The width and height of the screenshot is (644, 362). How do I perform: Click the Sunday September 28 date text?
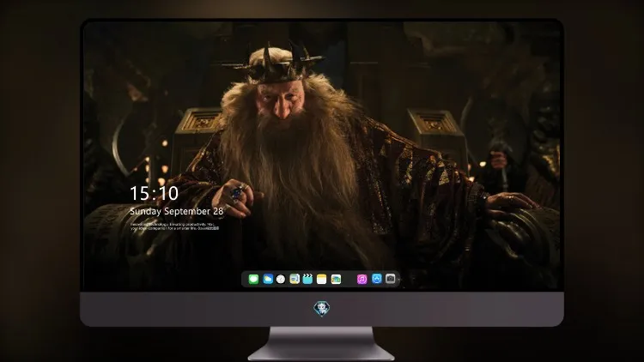(177, 211)
